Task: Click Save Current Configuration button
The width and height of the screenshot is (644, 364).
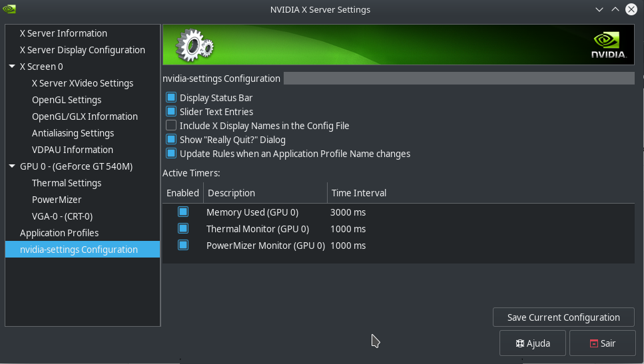Action: tap(563, 317)
